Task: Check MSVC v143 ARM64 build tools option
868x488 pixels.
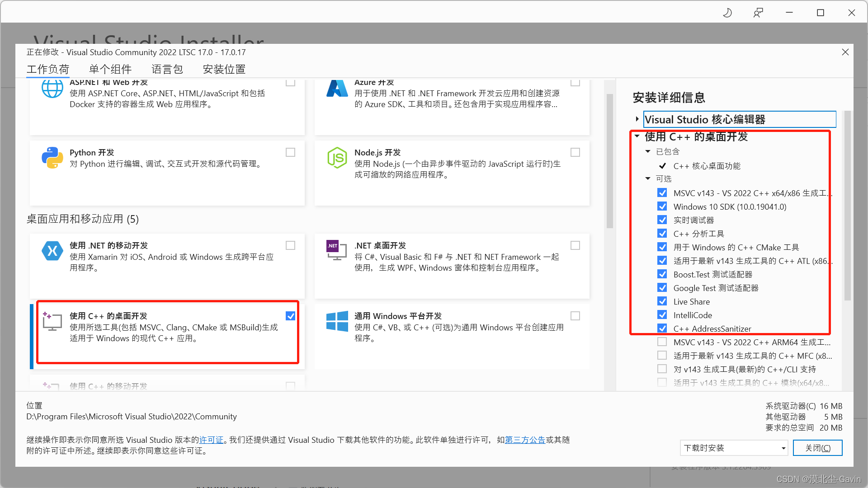Action: (x=662, y=342)
